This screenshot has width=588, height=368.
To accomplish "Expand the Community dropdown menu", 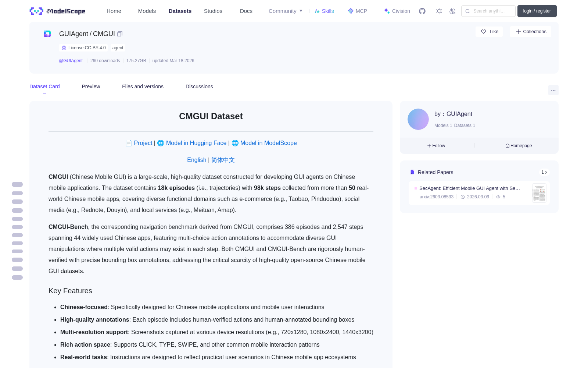I will coord(286,11).
